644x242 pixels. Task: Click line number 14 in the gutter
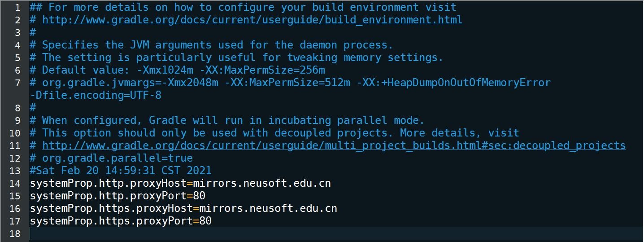[15, 183]
